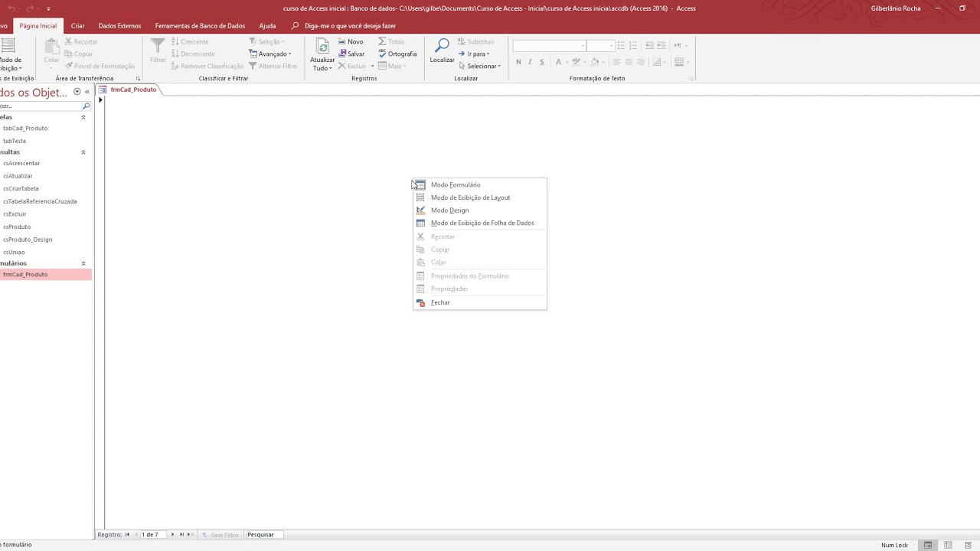Click the current record number field
Screen dimensions: 980x551
(152, 535)
